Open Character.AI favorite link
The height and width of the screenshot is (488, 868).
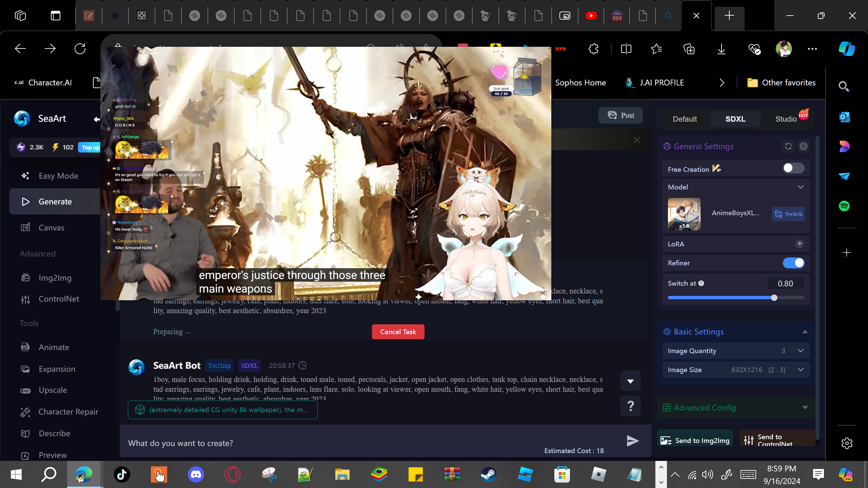43,83
